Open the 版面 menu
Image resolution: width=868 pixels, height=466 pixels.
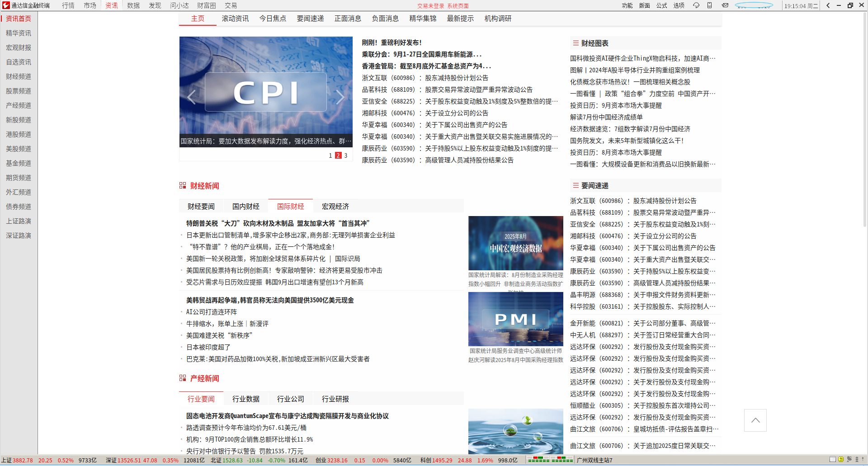click(x=645, y=5)
